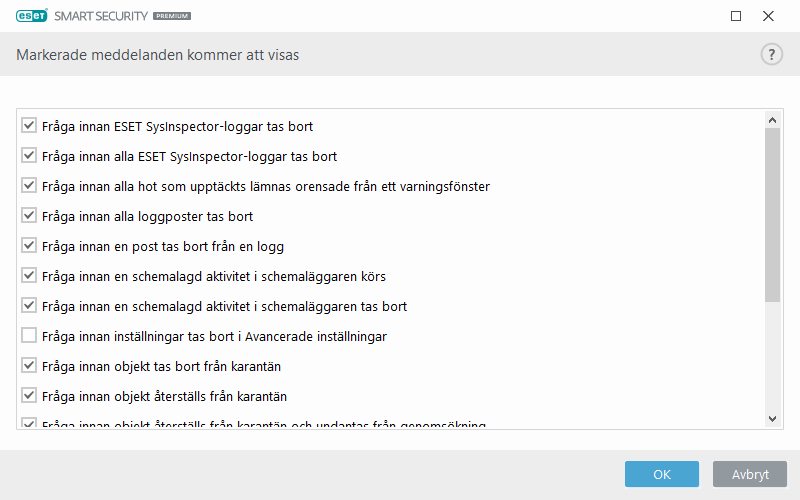Click the ESET logo in title bar
The height and width of the screenshot is (500, 800).
point(31,16)
